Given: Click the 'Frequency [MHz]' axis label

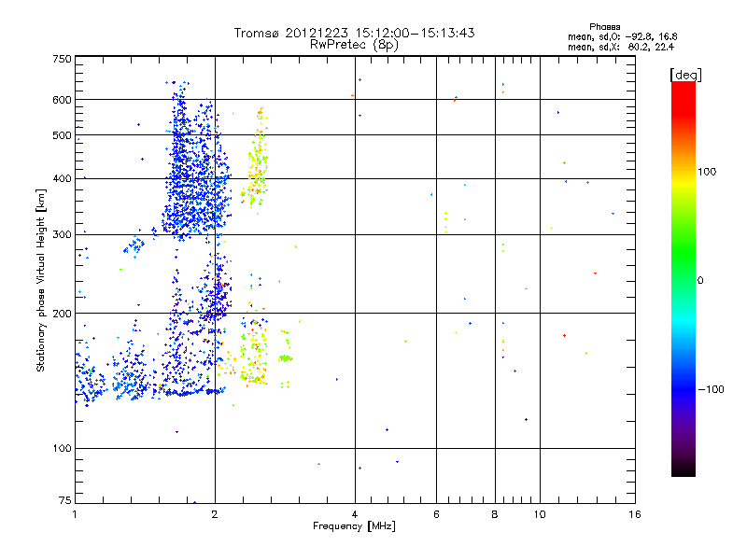Looking at the screenshot, I should [x=354, y=526].
